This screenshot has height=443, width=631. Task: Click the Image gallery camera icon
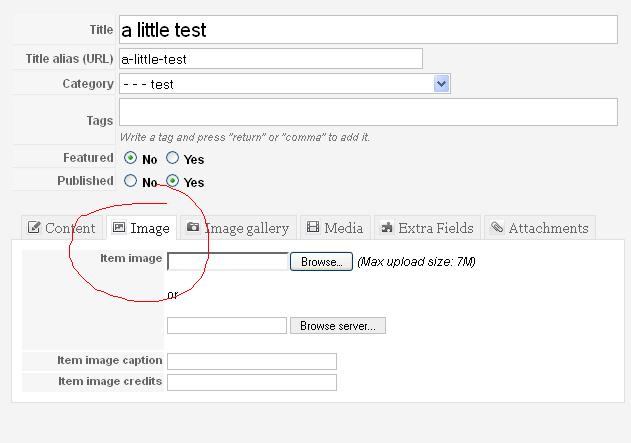click(193, 227)
